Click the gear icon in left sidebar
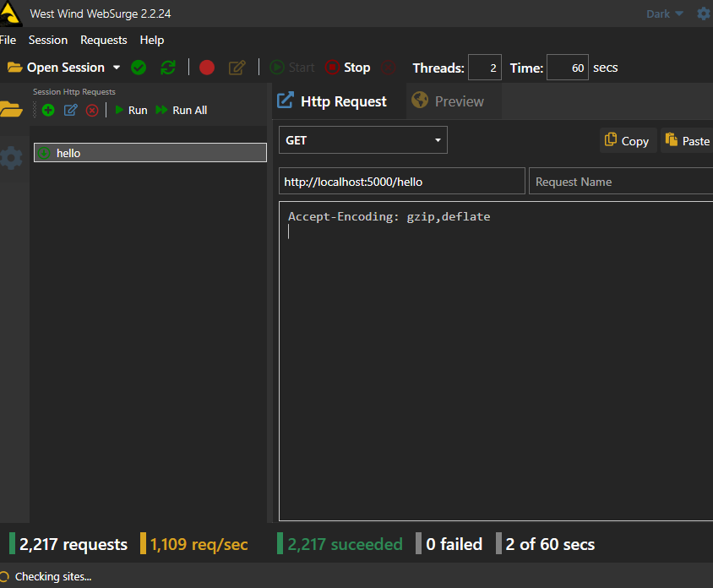Image resolution: width=713 pixels, height=588 pixels. tap(11, 158)
